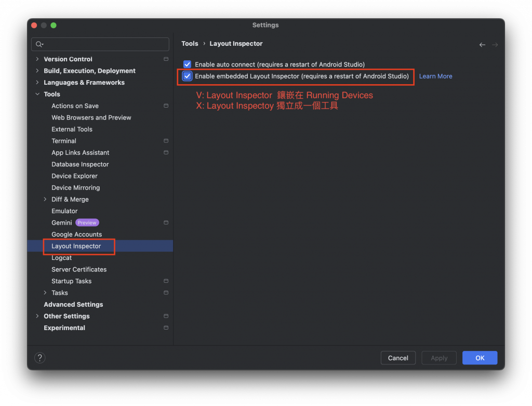Focus the settings search field

tap(100, 44)
